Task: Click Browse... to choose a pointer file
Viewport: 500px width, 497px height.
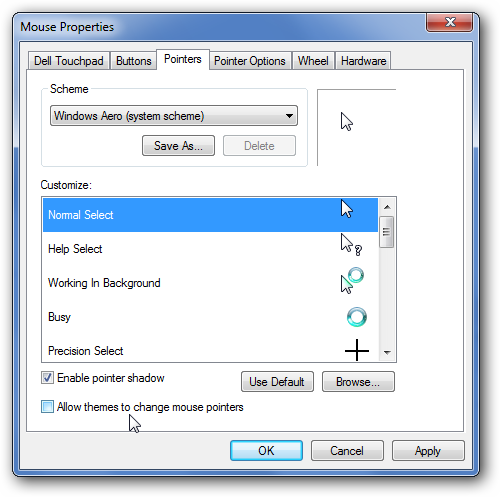Action: tap(358, 382)
